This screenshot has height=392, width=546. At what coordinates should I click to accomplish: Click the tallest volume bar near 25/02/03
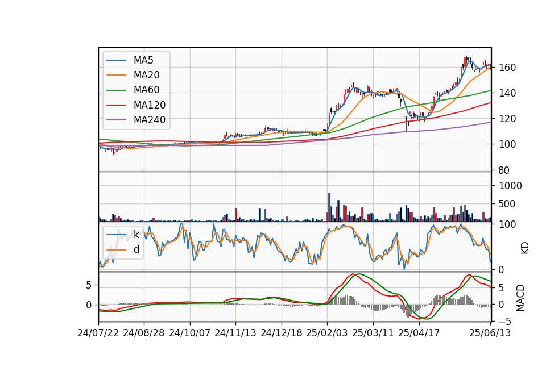tap(329, 207)
